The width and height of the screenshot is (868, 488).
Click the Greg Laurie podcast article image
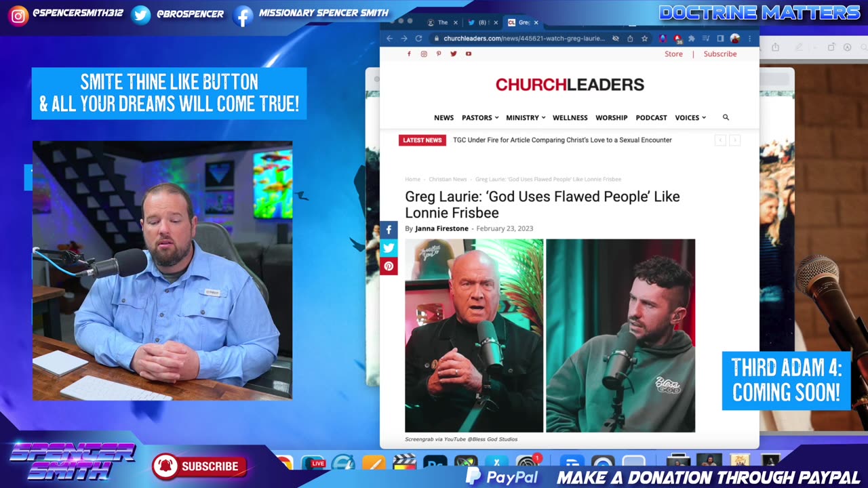click(550, 335)
